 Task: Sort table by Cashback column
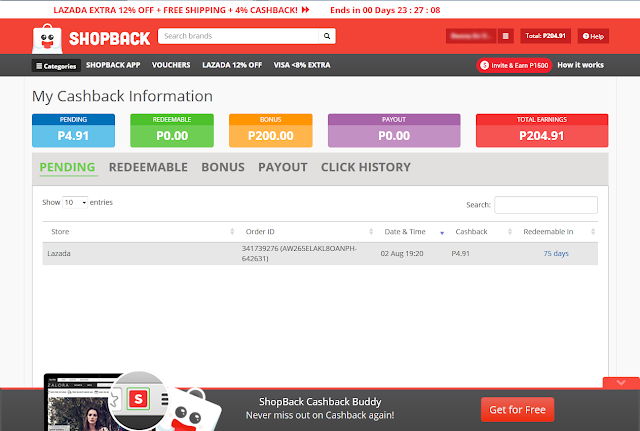(481, 232)
